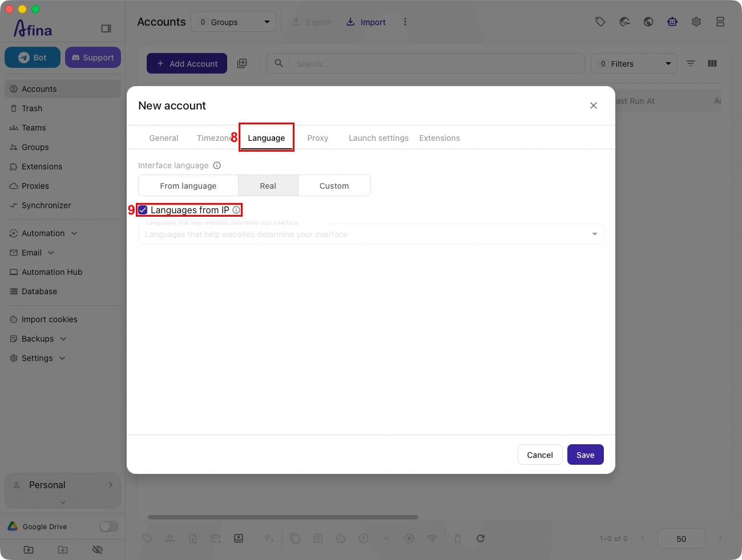Click the Add Account button
This screenshot has height=560, width=742.
tap(187, 63)
